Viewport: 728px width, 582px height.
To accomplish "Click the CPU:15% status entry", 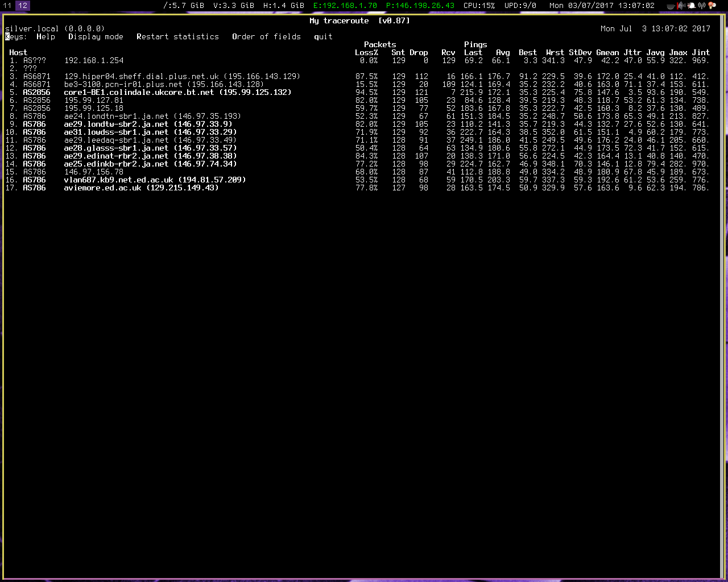I will [x=479, y=6].
